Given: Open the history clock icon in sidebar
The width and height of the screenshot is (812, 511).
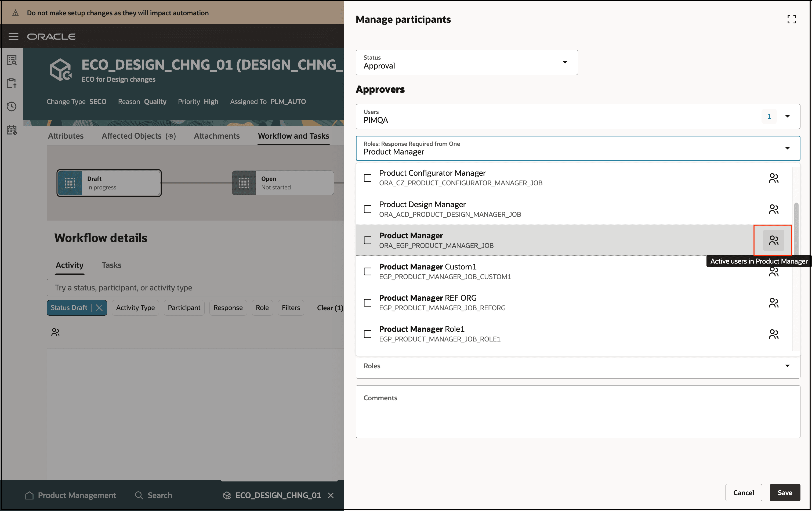Looking at the screenshot, I should [12, 107].
